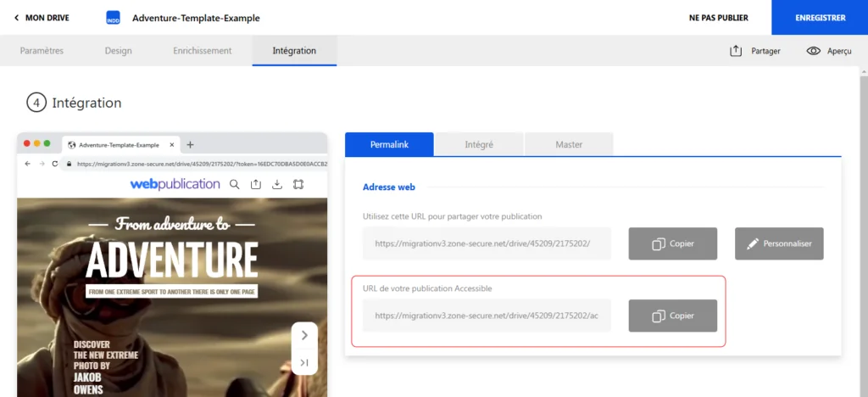Select the Ne pas publier option
Image resolution: width=868 pixels, height=397 pixels.
719,18
